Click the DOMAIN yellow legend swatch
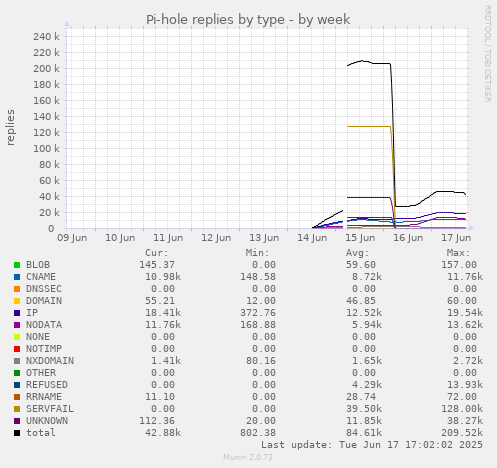 (x=17, y=301)
